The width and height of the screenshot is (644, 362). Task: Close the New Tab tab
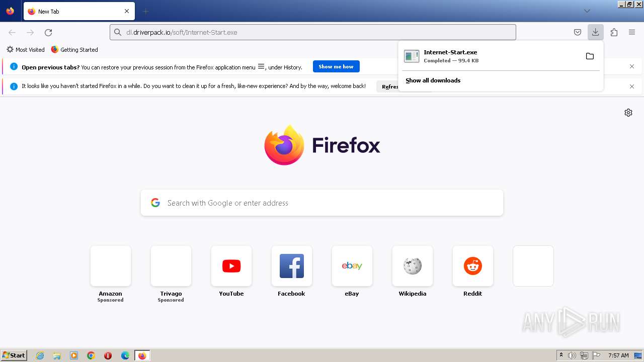tap(127, 11)
